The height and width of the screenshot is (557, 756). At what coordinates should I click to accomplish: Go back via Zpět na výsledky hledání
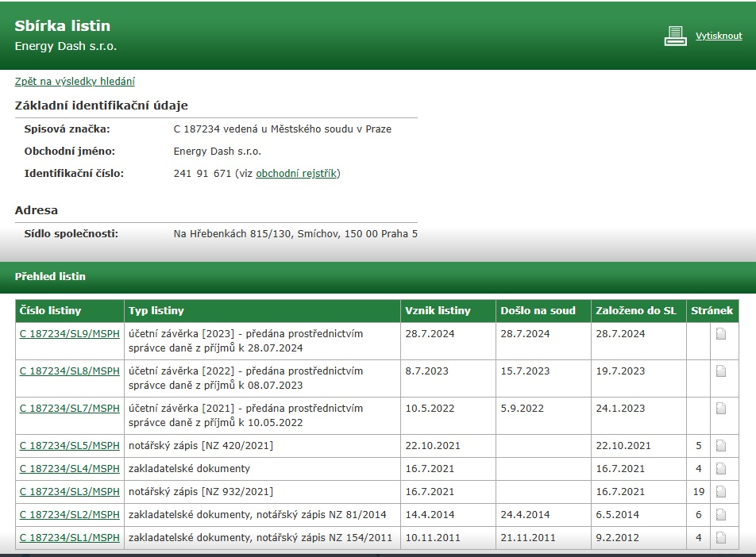tap(75, 81)
